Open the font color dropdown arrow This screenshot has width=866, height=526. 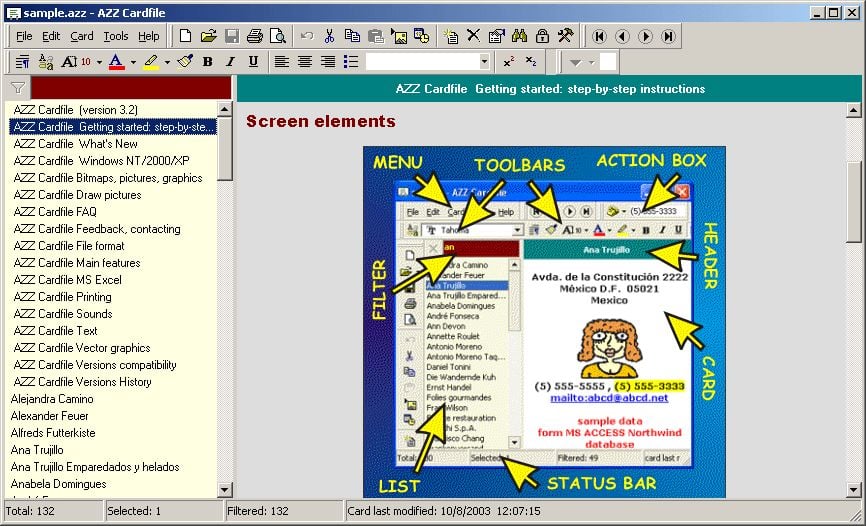tap(133, 62)
